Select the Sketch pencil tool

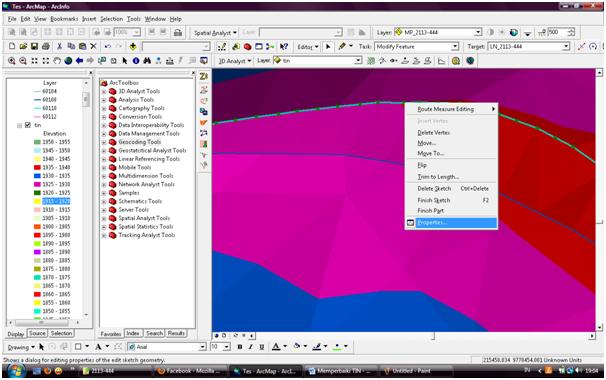(x=342, y=47)
